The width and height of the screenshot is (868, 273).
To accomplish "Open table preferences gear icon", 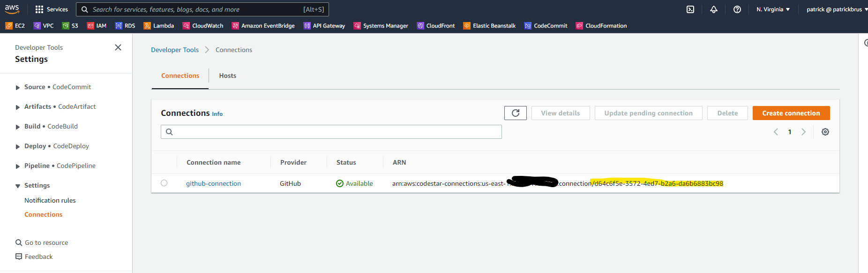I will 825,132.
